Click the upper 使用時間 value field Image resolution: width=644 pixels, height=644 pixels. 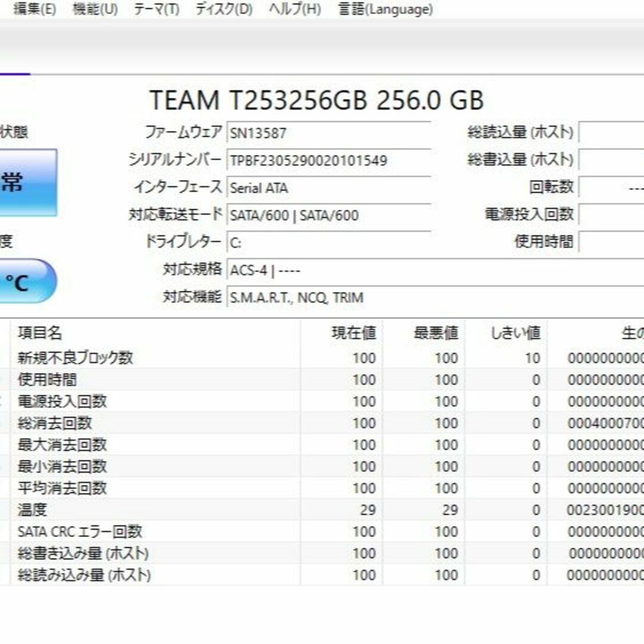pos(611,242)
